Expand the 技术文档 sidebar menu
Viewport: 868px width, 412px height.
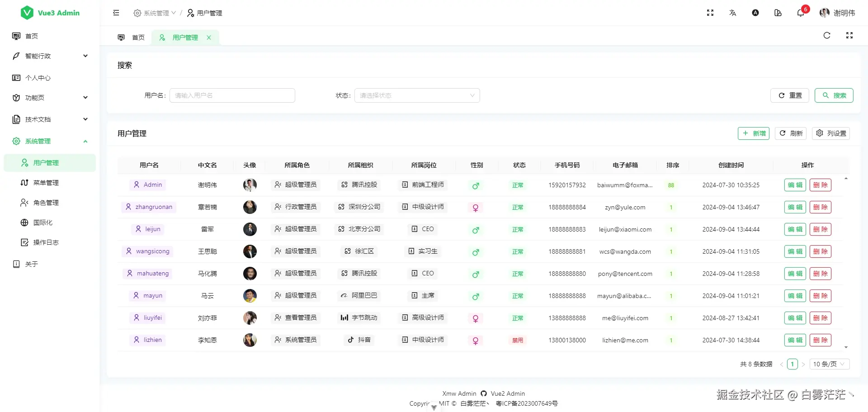point(50,119)
